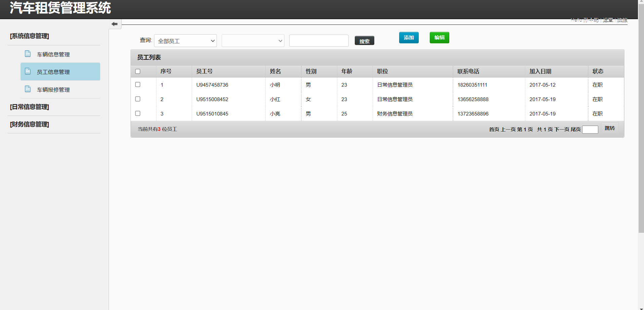Click employee number U9515010845

[212, 114]
